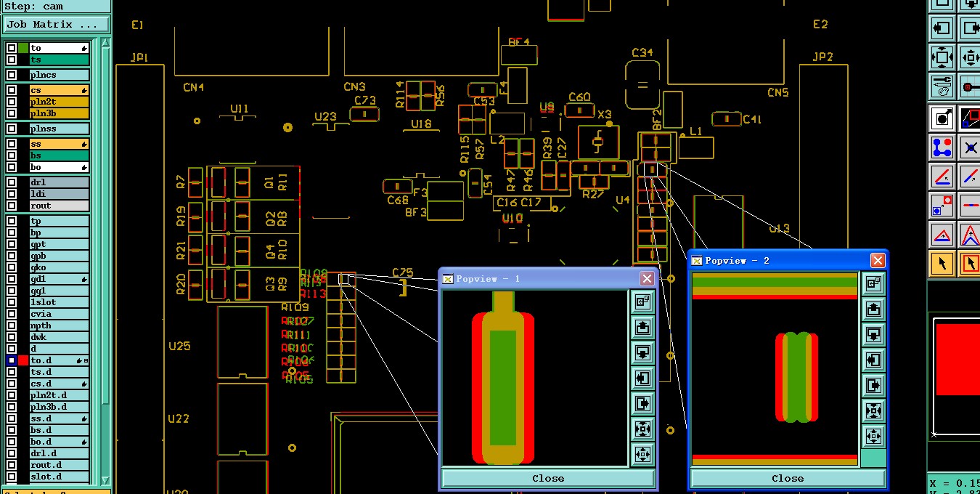Viewport: 980px width, 494px height.
Task: Select the 'rout' layer row
Action: point(59,206)
